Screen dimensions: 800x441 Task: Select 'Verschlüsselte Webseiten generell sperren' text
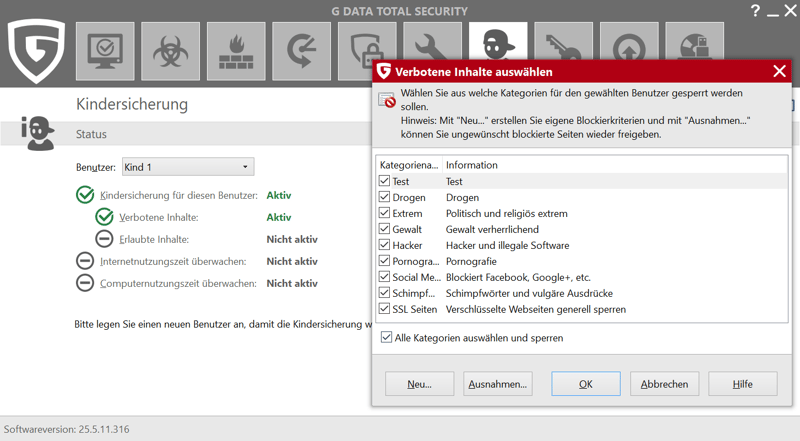click(x=536, y=309)
